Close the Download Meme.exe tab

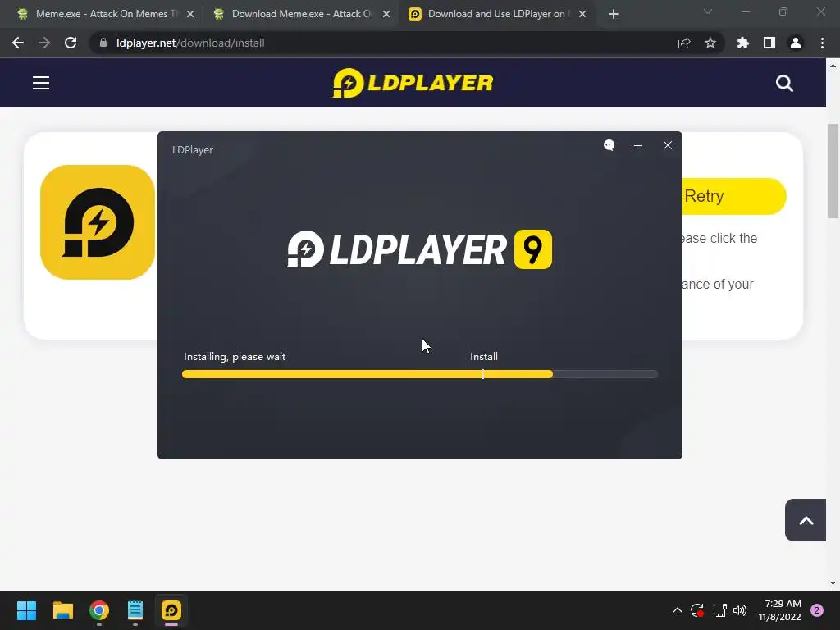tap(386, 14)
